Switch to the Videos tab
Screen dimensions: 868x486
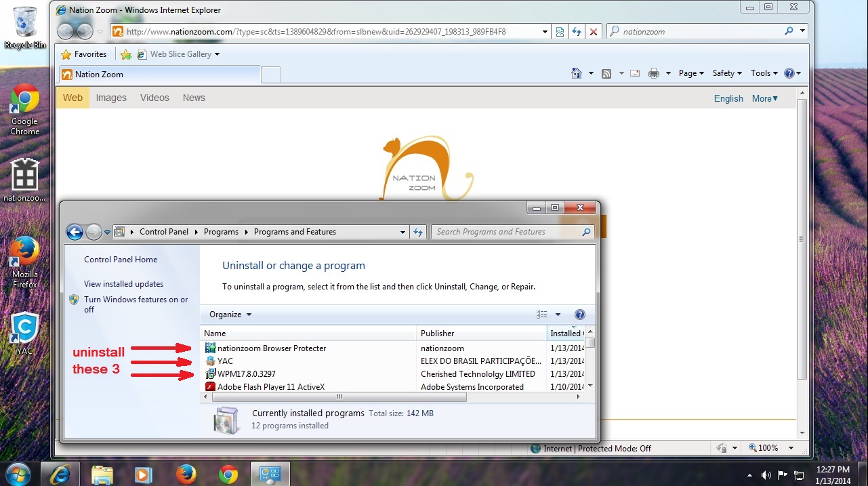[154, 98]
